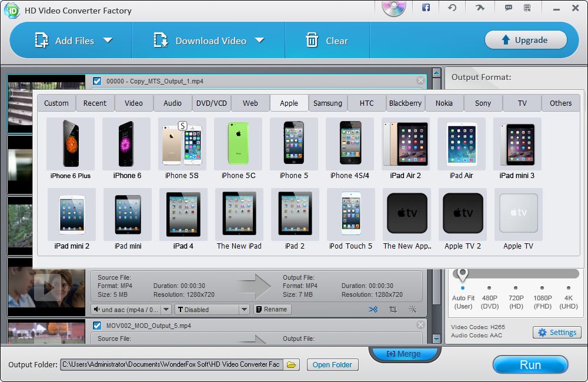Expand the Download Video dropdown arrow
The image size is (588, 382).
click(259, 40)
